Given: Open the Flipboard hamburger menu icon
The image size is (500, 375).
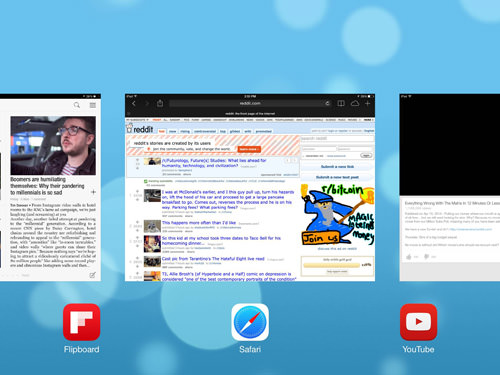Looking at the screenshot, I should (93, 105).
